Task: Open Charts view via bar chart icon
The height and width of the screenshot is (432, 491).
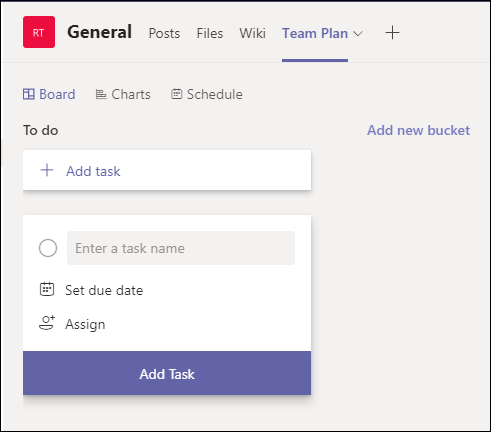Action: tap(101, 94)
